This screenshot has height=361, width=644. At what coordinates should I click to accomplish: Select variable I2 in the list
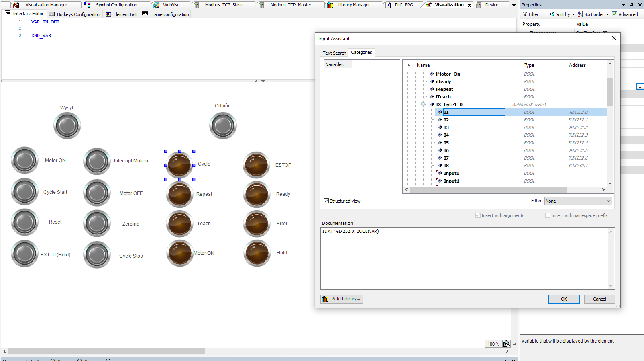point(446,120)
